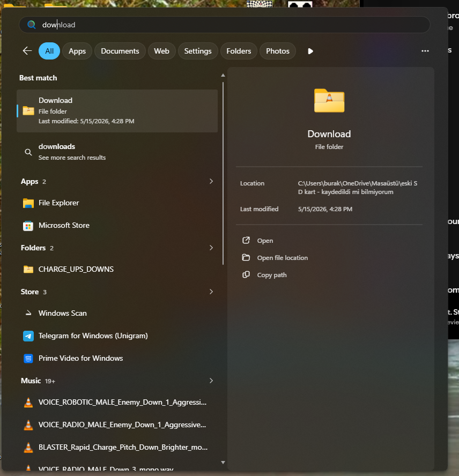Open VOICE_RADIO_MALE_Enemy_Down_1 music result
Image resolution: width=459 pixels, height=476 pixels.
click(117, 425)
